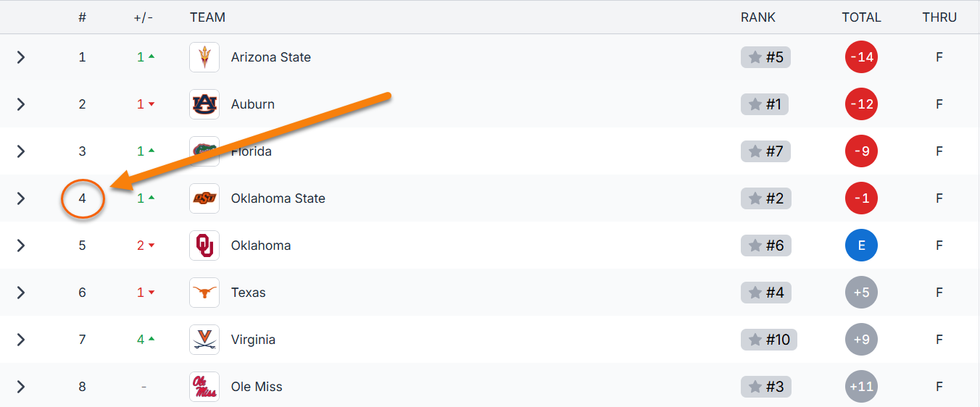Sort by the RANK column header
Image resolution: width=980 pixels, height=407 pixels.
758,17
